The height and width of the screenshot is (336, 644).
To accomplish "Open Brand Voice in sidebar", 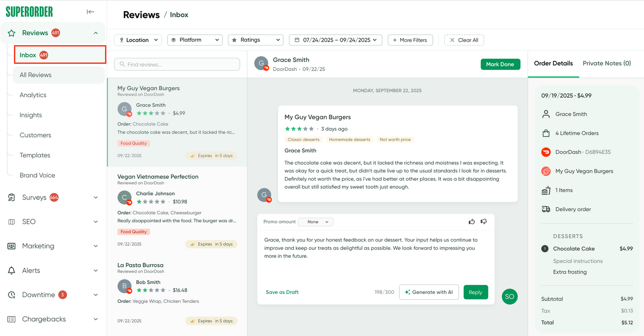I will pos(37,175).
